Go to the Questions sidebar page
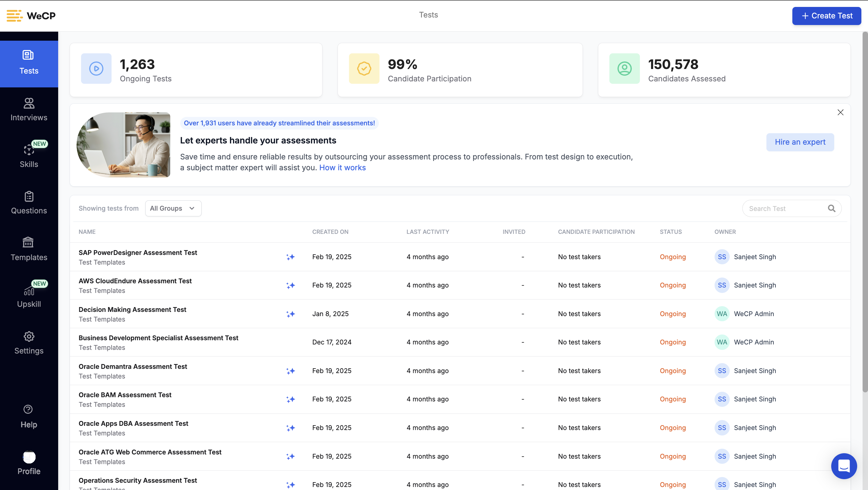This screenshot has height=490, width=868. tap(29, 203)
